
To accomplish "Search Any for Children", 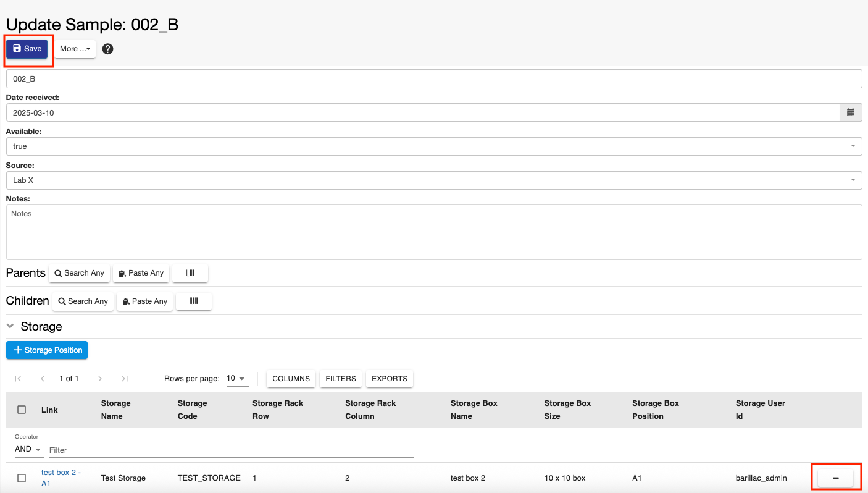I will click(x=83, y=301).
